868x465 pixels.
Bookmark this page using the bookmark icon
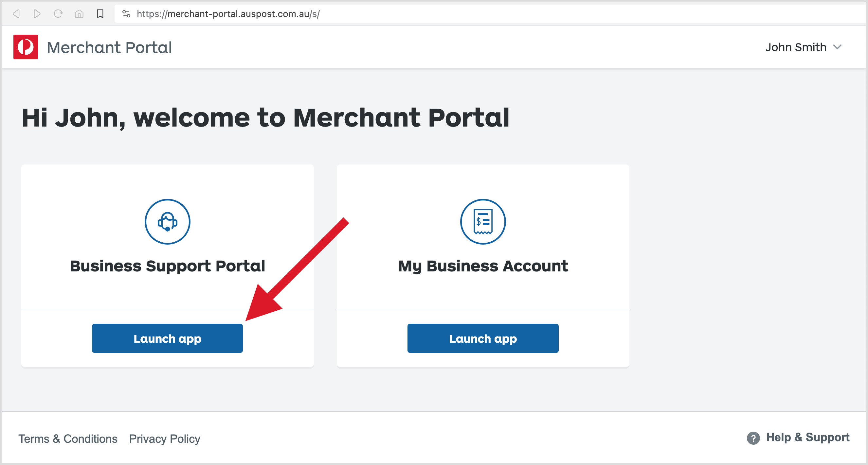pyautogui.click(x=100, y=14)
